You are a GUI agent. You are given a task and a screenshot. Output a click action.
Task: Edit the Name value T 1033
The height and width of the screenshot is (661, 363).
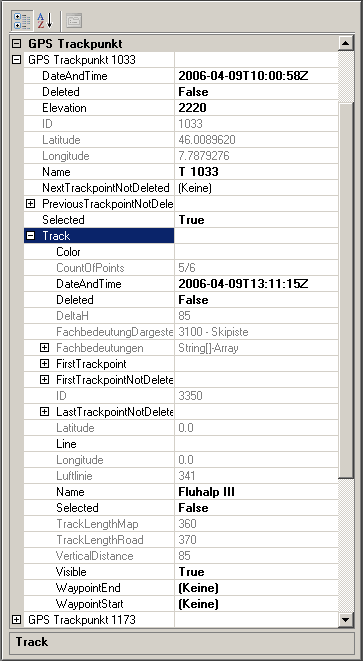click(198, 172)
